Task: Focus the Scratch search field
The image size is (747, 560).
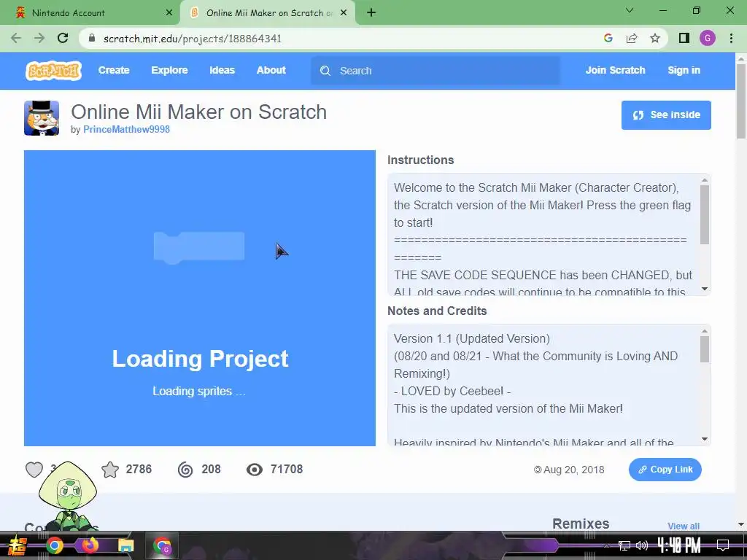Action: coord(436,71)
